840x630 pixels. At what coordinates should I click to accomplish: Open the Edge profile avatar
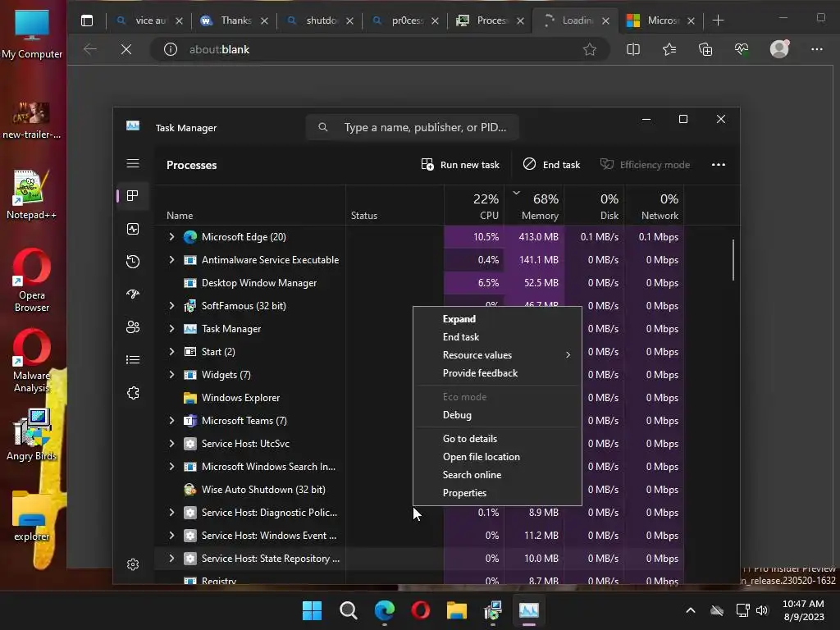click(779, 48)
